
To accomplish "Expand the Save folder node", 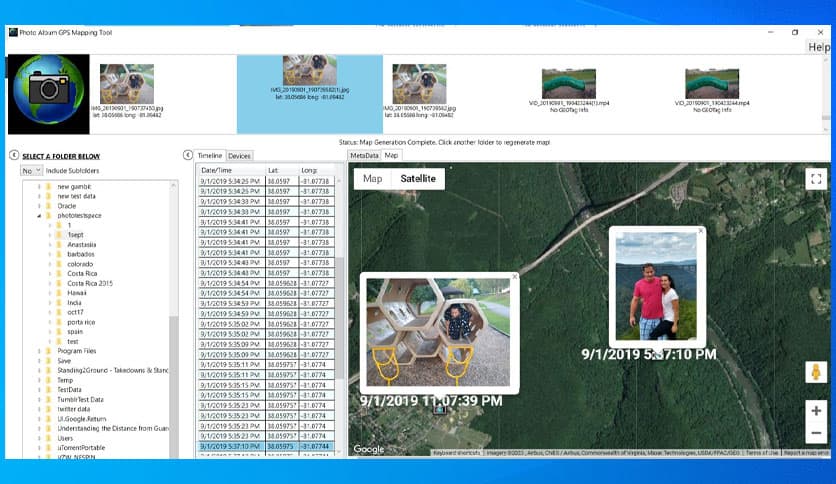I will [x=39, y=361].
